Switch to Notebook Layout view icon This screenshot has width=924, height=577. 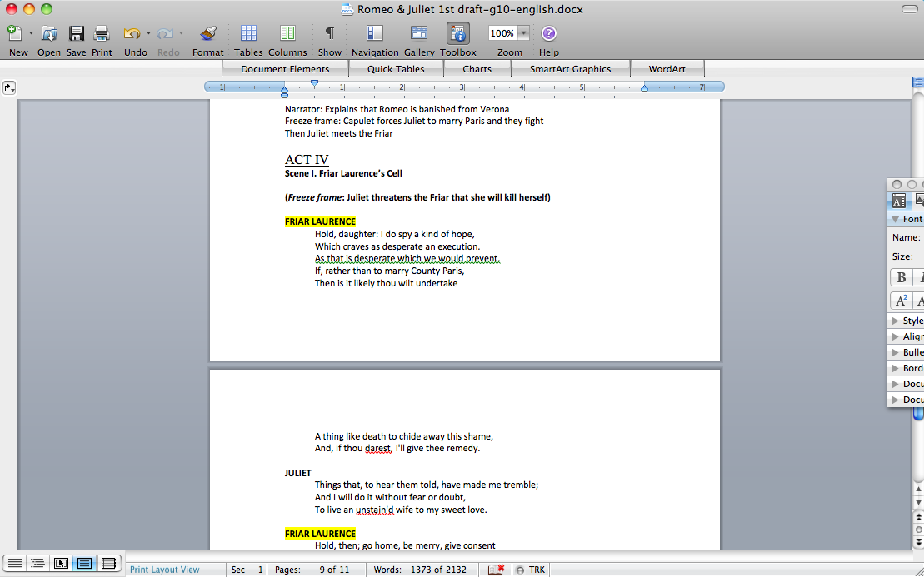tap(108, 564)
